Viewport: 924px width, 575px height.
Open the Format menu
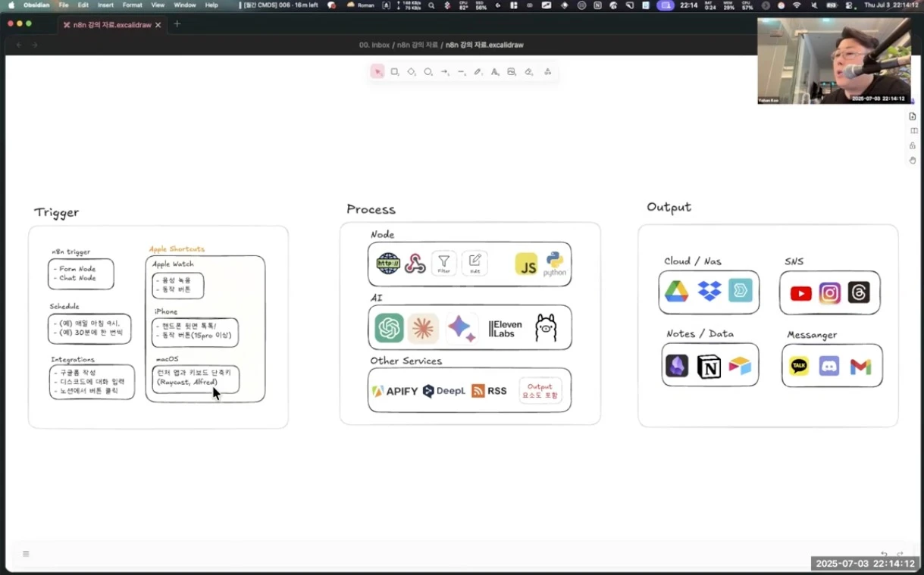pos(133,5)
